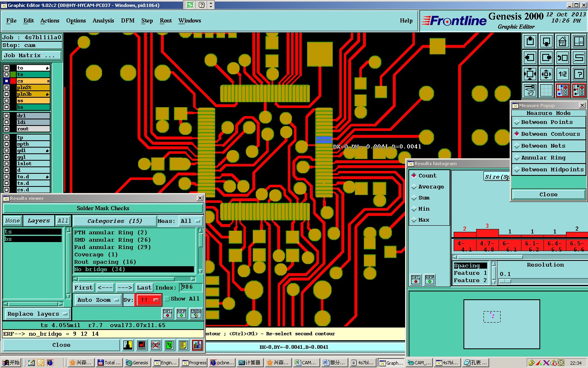Image resolution: width=588 pixels, height=368 pixels.
Task: Toggle visibility checkbox for layer to
Action: (7, 68)
